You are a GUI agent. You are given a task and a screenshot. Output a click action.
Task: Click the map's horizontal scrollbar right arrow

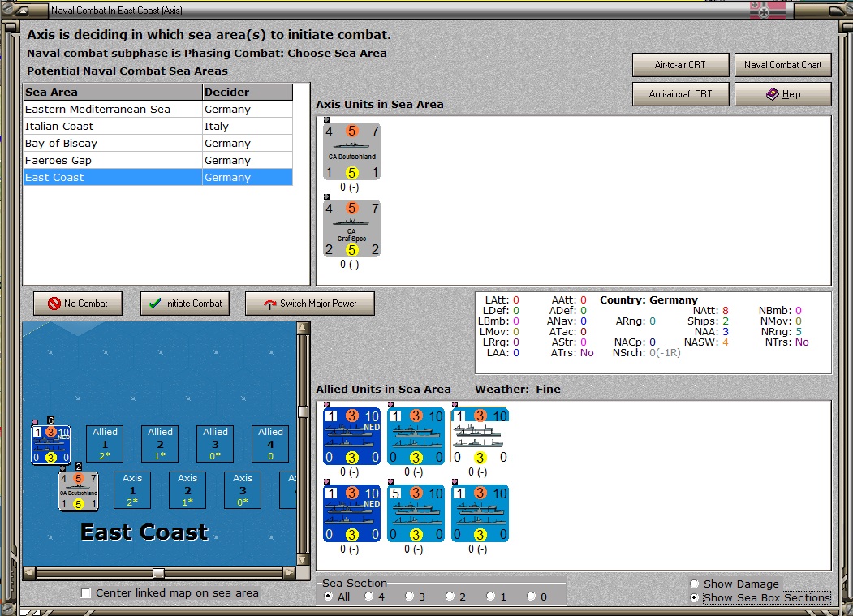290,572
